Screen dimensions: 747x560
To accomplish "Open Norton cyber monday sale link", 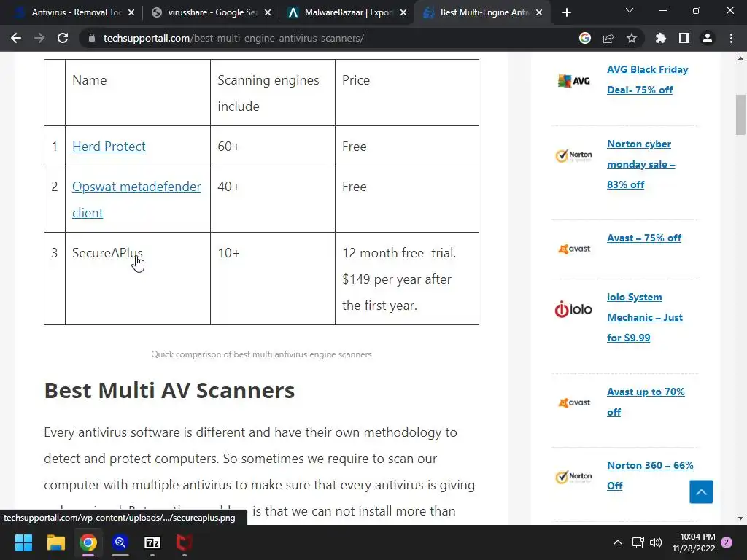I will coord(640,164).
